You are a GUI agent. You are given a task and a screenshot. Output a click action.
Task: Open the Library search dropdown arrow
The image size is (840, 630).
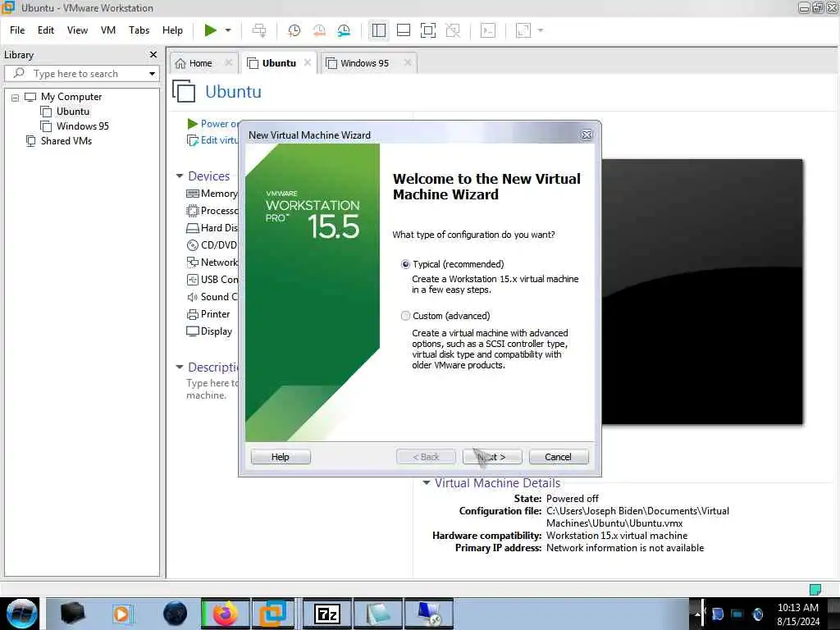point(152,73)
